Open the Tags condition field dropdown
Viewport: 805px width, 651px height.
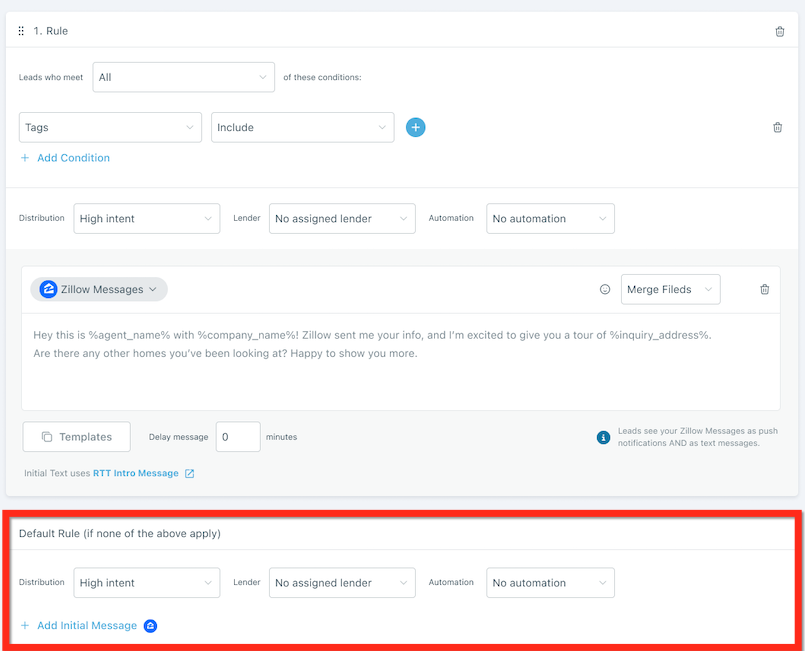(110, 128)
